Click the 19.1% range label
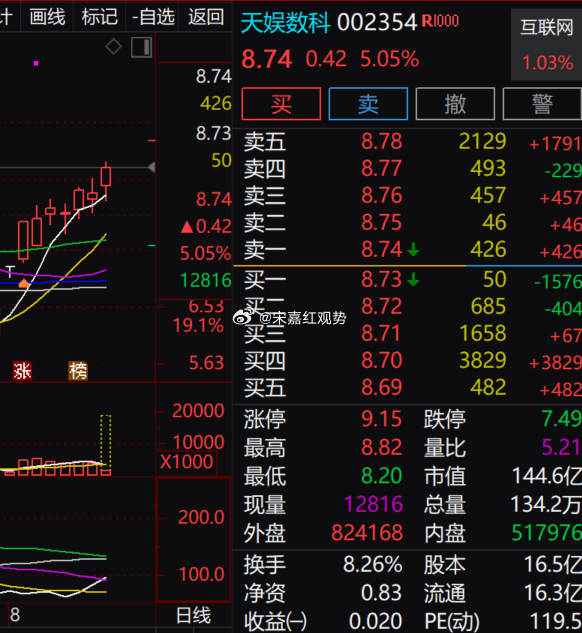582x633 pixels. pos(198,325)
